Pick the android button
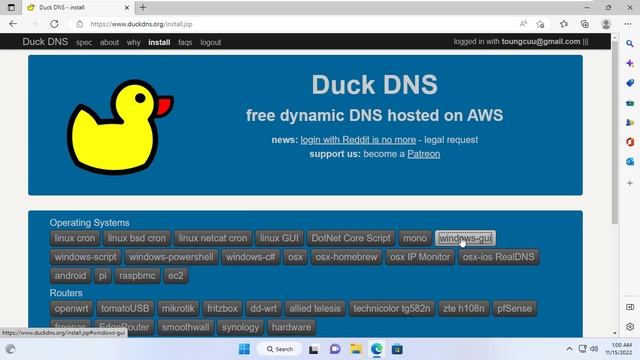Screen dimensions: 640x360 [x=70, y=276]
